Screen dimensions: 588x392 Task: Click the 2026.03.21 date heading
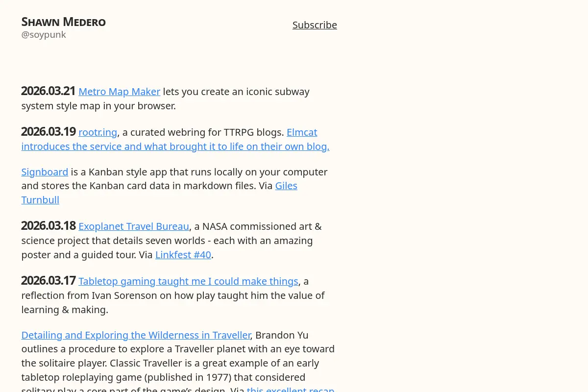coord(49,91)
